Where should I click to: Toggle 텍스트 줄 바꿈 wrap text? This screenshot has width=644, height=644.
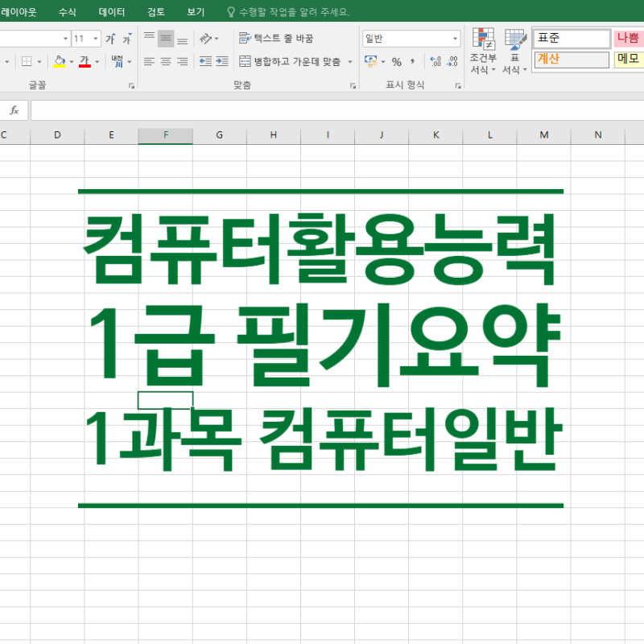pos(276,38)
